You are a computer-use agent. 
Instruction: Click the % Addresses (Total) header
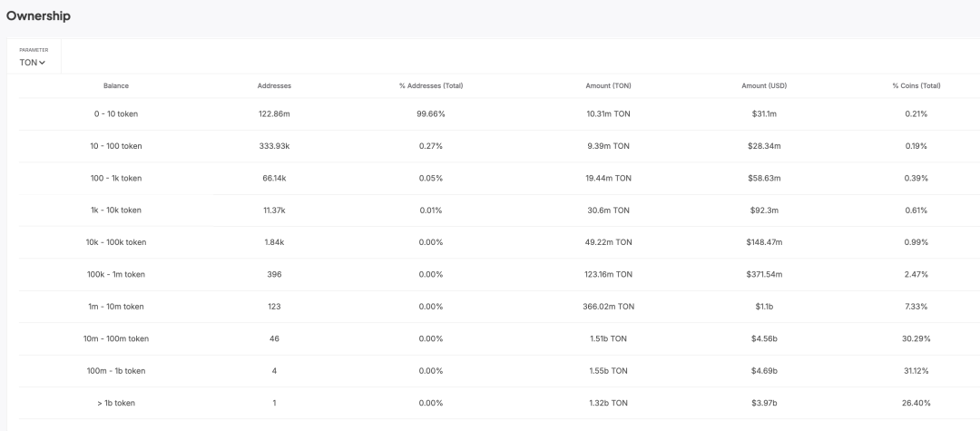pos(431,86)
